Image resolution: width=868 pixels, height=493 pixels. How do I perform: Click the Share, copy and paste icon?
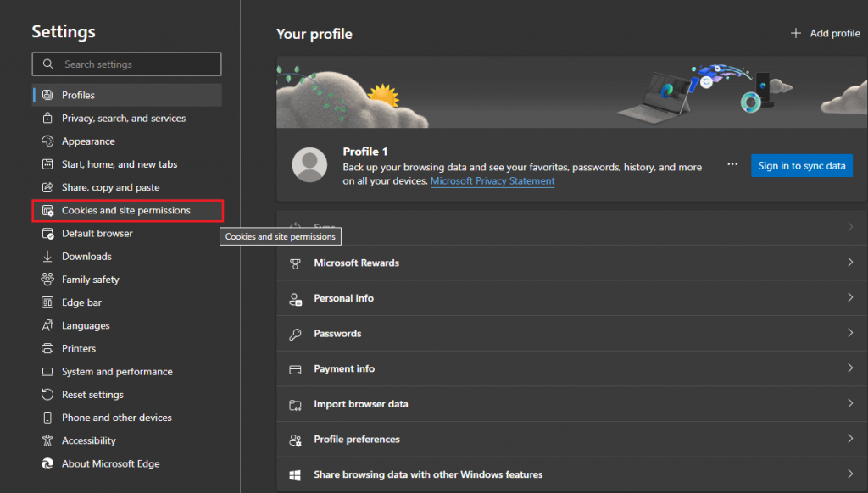pos(47,187)
